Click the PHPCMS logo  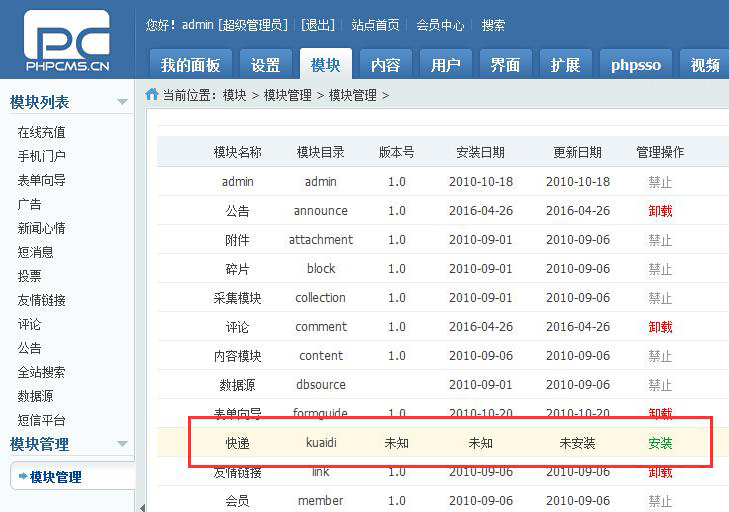pos(66,42)
